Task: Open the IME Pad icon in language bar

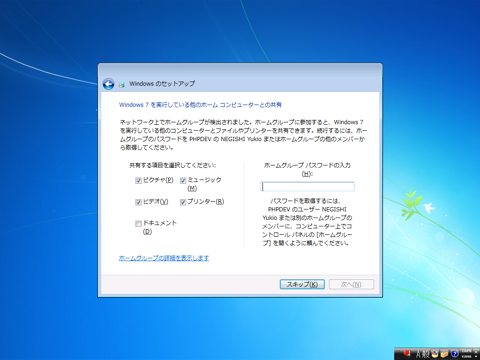Action: [435, 354]
